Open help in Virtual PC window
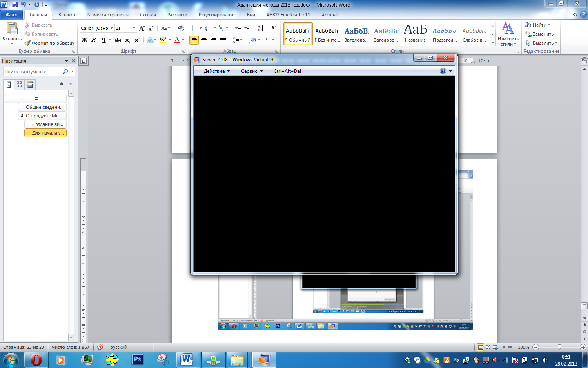The height and width of the screenshot is (368, 588). [x=443, y=71]
